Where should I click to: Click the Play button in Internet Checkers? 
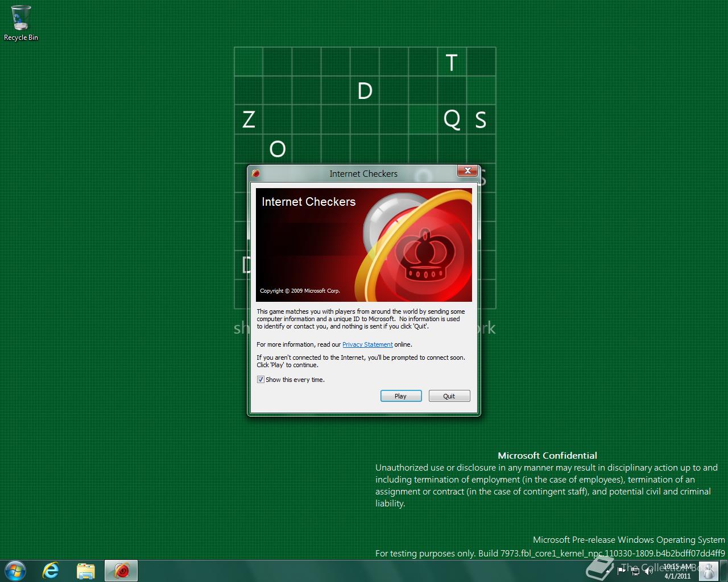click(401, 396)
